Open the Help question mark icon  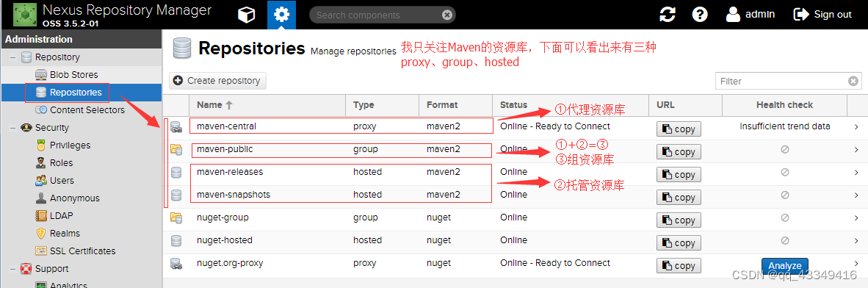tap(700, 15)
